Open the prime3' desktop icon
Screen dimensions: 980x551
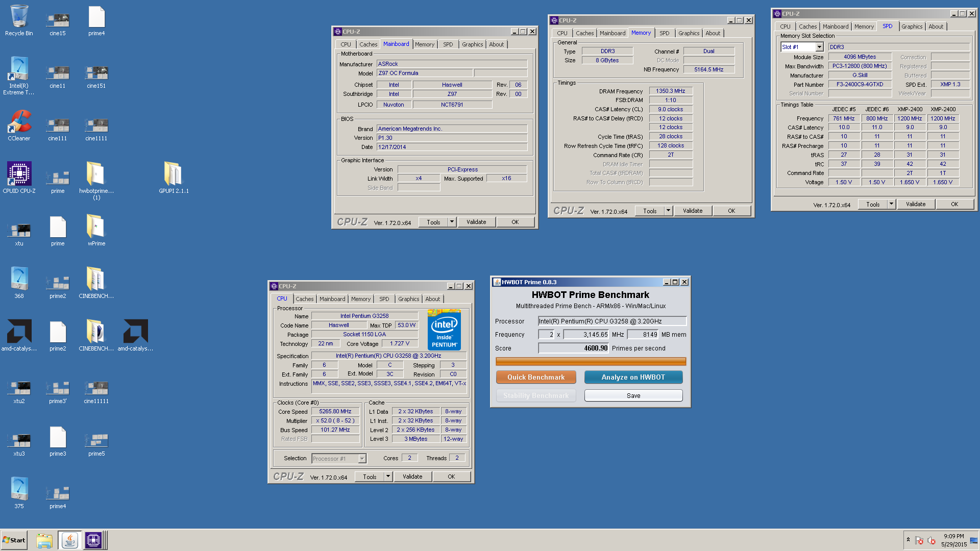click(58, 392)
